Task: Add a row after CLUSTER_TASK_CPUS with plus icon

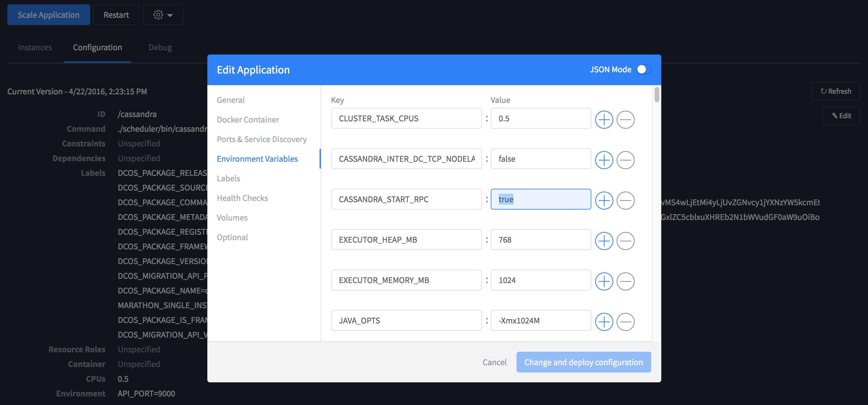Action: 604,119
